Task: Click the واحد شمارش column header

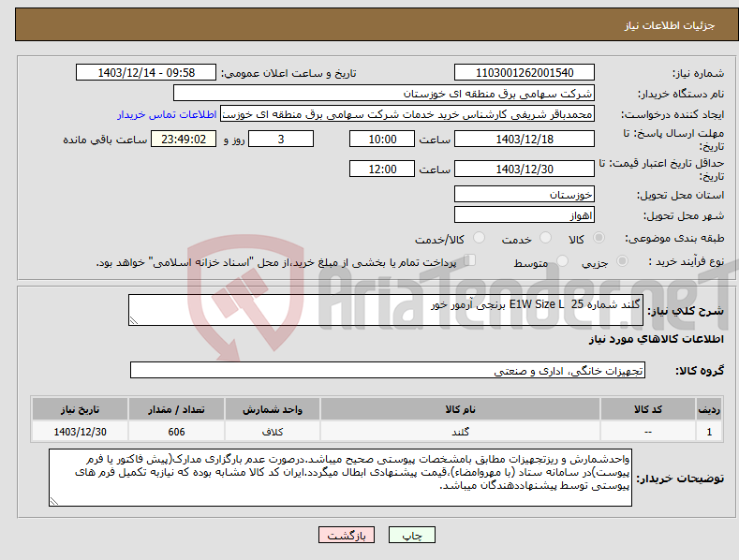Action: [273, 409]
